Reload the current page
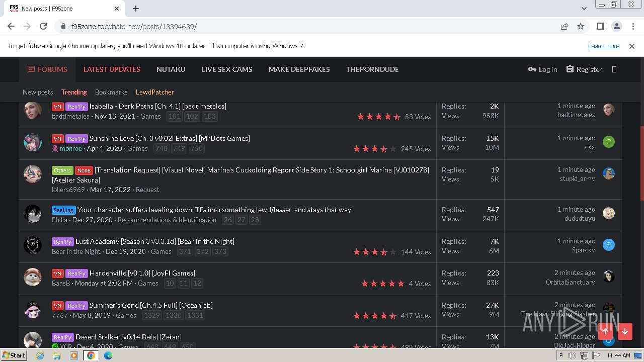The width and height of the screenshot is (644, 362). [43, 26]
